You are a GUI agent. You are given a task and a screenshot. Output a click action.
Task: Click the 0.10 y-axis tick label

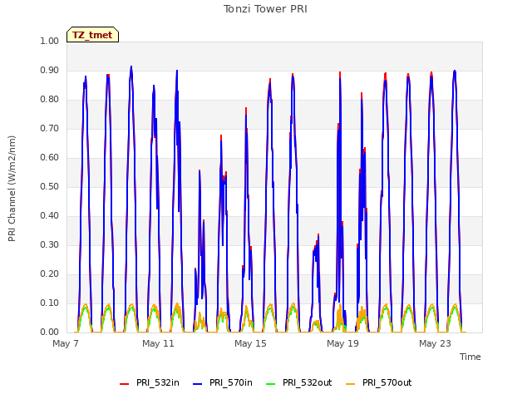(x=50, y=303)
